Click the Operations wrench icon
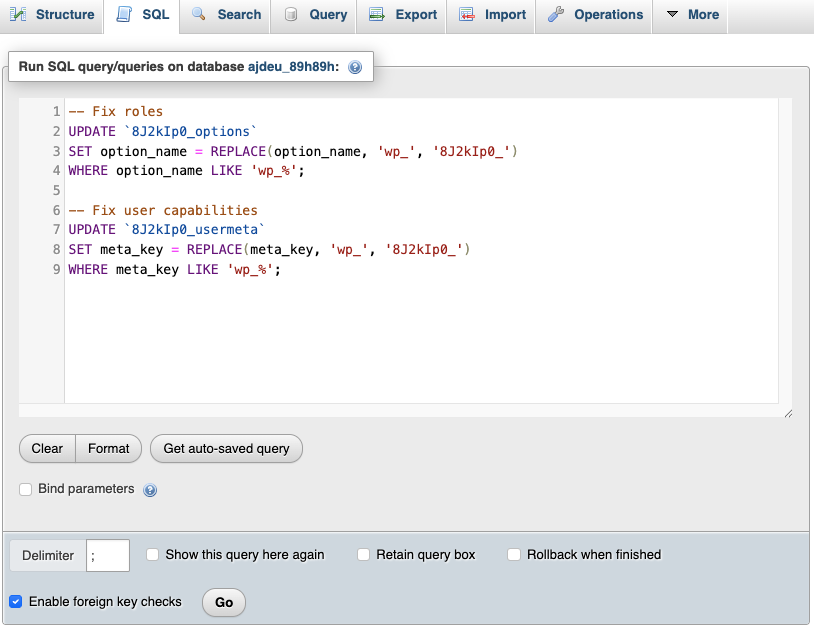Viewport: 814px width, 633px height. tap(556, 14)
